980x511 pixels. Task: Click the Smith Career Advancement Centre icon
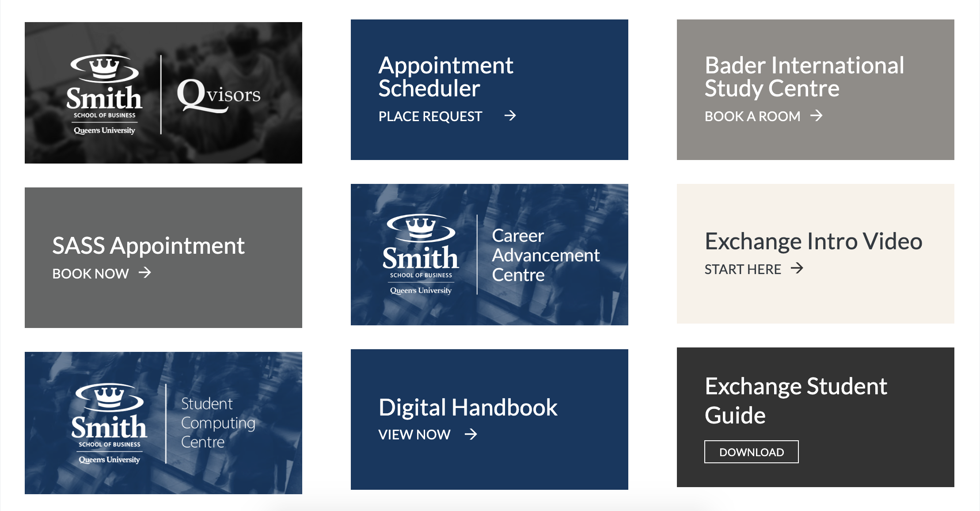[490, 256]
